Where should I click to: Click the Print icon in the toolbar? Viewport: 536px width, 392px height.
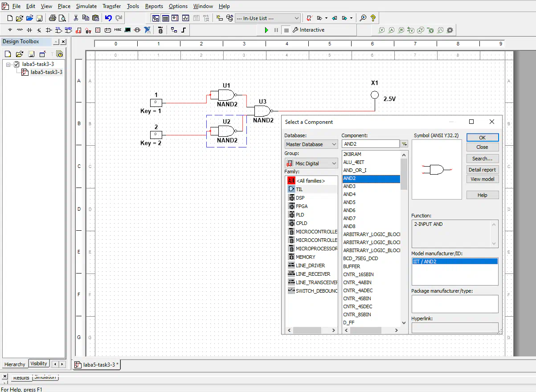(53, 18)
